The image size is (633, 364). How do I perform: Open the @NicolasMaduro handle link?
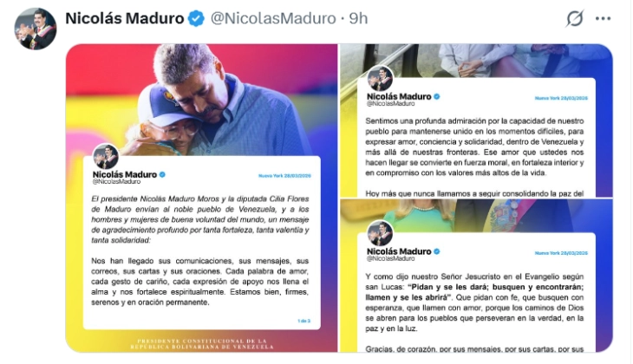coord(273,18)
